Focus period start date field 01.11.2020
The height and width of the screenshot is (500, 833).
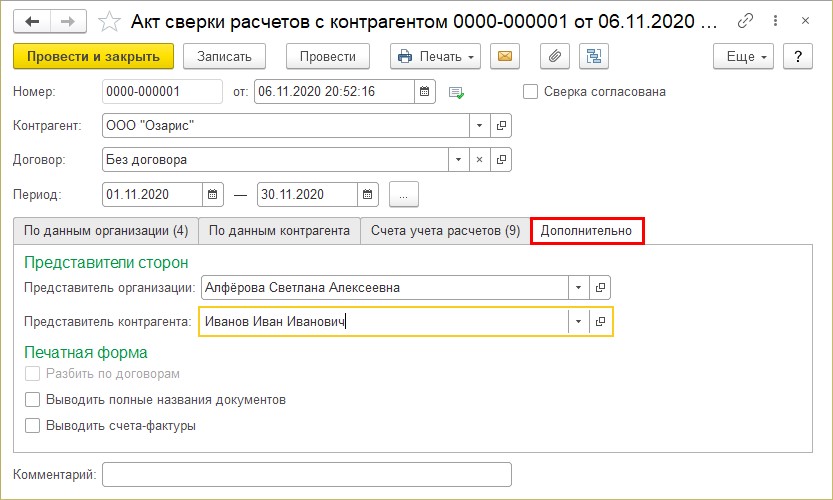click(x=152, y=194)
